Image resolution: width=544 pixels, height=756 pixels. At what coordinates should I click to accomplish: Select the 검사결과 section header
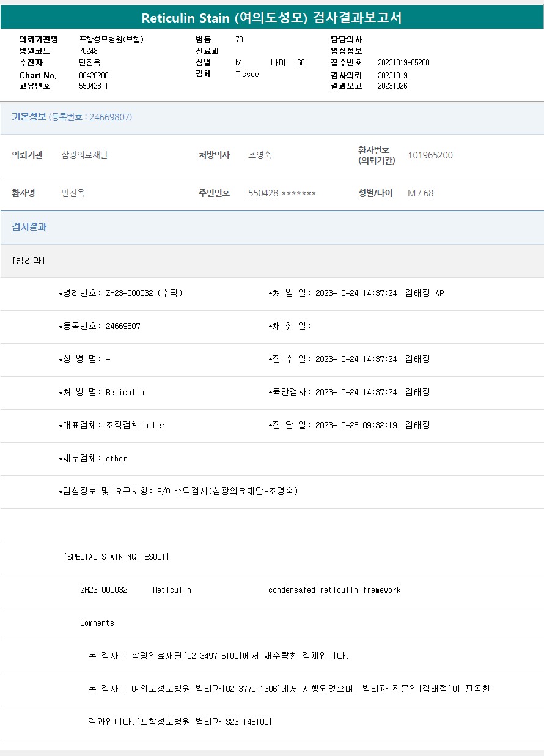coord(29,227)
